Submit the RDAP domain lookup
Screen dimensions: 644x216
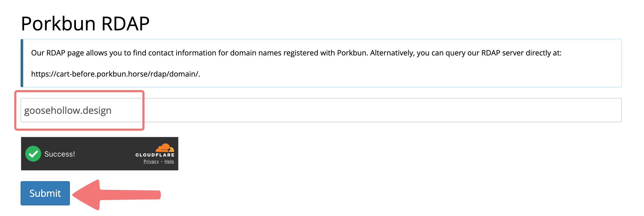[45, 193]
